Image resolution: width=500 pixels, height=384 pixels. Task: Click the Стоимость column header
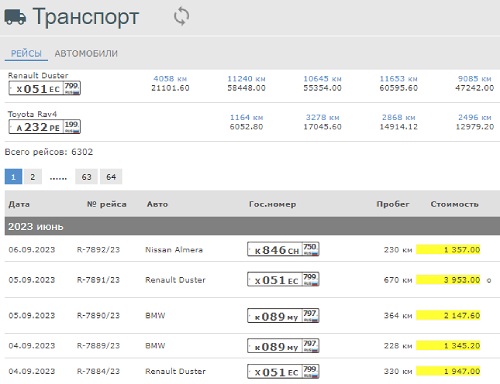[x=454, y=204]
